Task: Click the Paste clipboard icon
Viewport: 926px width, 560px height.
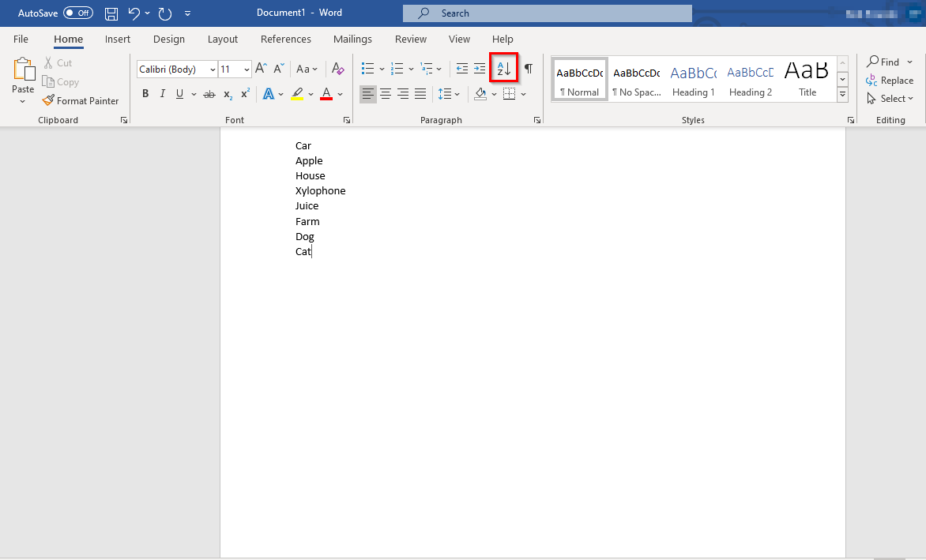Action: click(x=24, y=69)
